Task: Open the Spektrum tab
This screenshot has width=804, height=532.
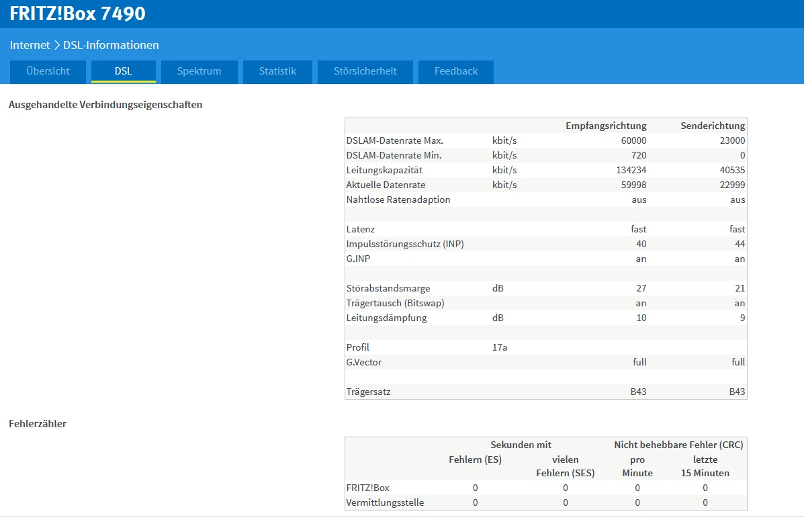Action: 199,71
